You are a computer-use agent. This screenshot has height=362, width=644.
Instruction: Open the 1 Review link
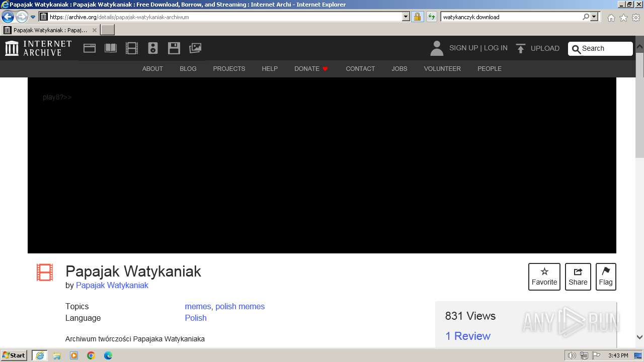(468, 336)
